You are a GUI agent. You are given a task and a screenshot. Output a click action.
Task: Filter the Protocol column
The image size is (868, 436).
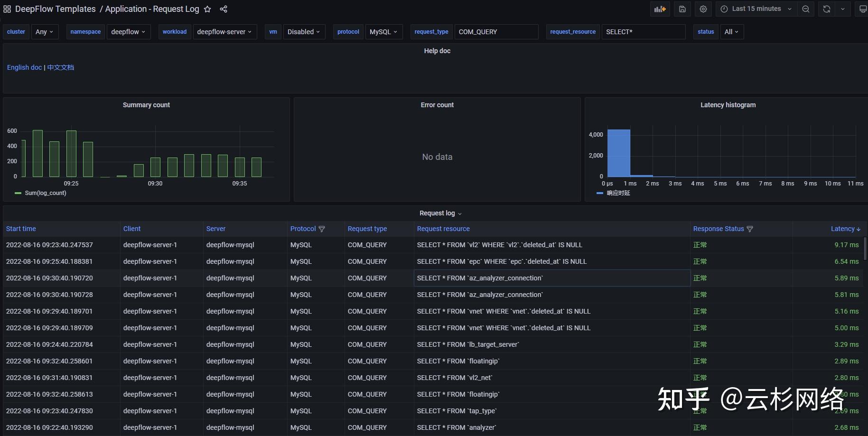322,229
